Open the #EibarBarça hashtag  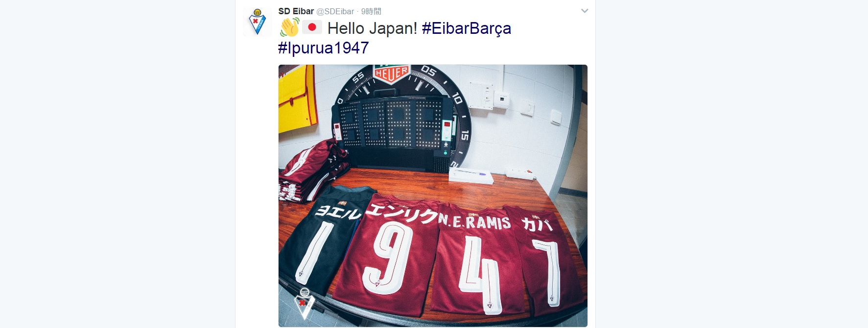467,28
